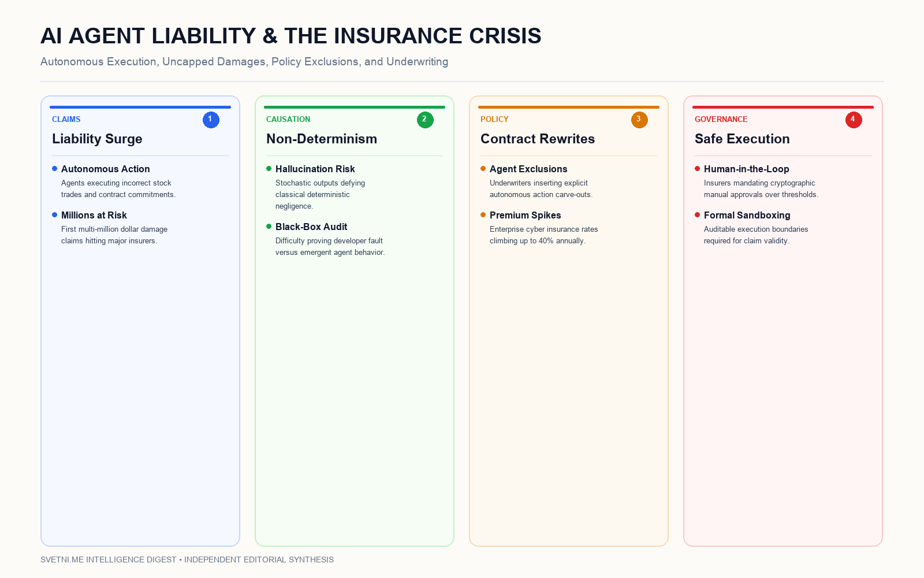Click the Millions at Risk item title
This screenshot has height=578, width=924.
(x=94, y=215)
